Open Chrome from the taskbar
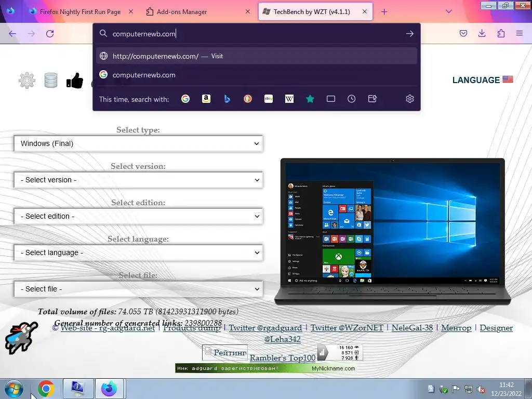Viewport: 532px width, 399px height. [46, 389]
